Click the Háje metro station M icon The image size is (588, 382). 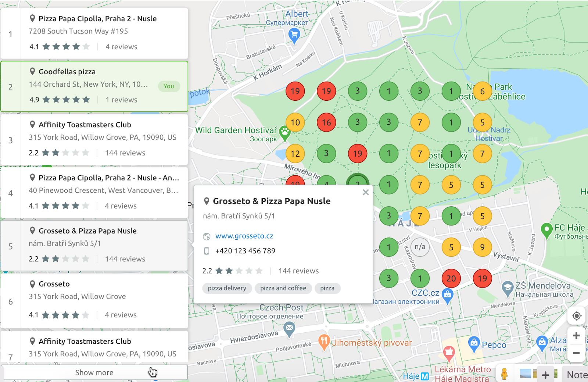point(424,376)
